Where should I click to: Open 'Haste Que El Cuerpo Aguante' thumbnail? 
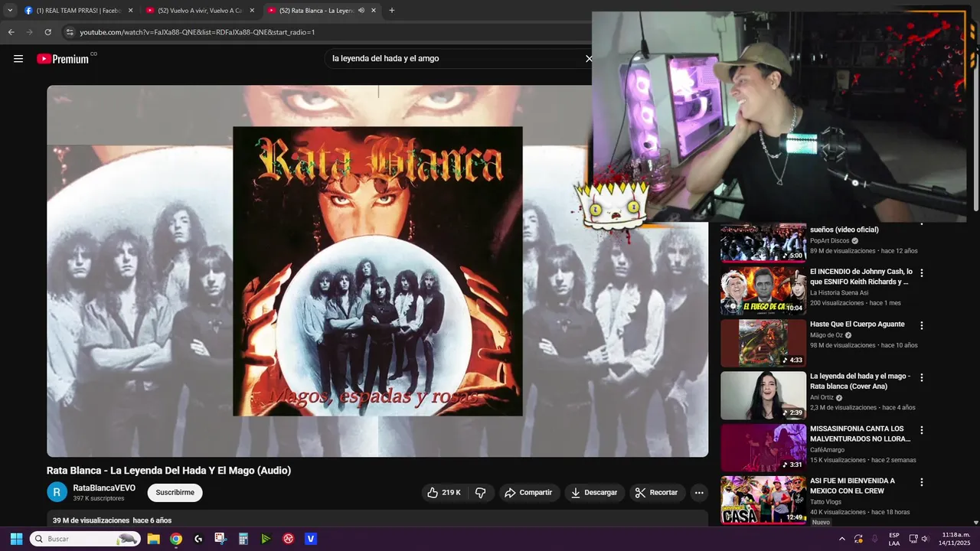point(763,344)
